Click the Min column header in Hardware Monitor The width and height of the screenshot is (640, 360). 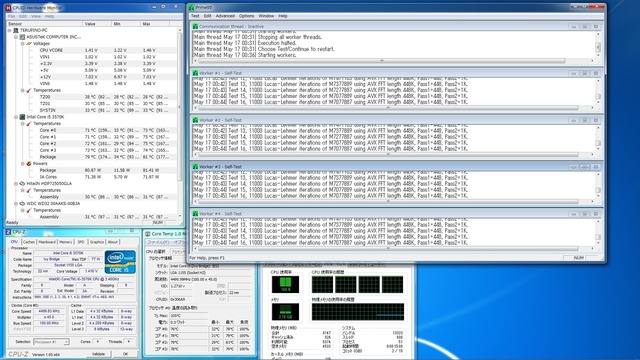point(126,24)
